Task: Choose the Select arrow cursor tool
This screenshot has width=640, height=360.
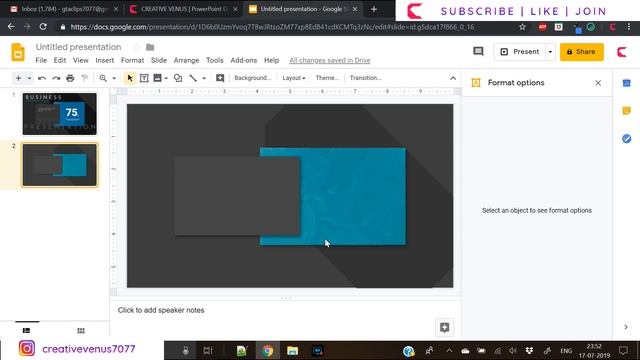Action: (x=130, y=78)
